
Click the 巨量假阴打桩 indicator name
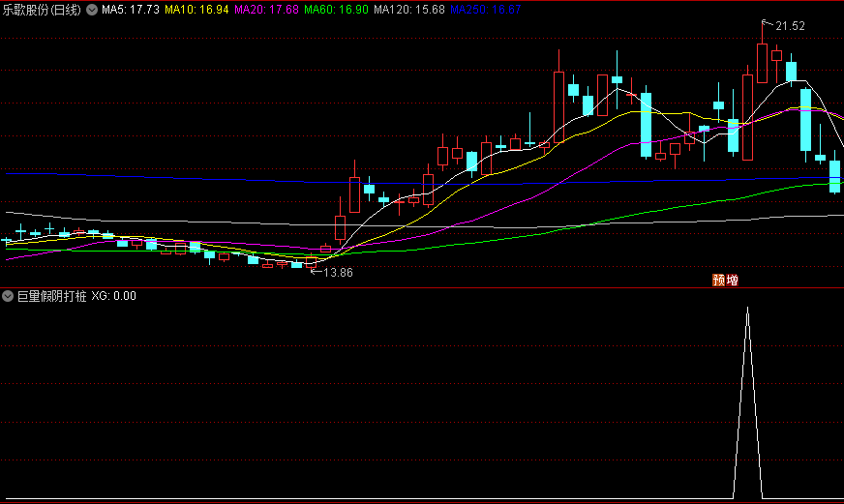click(x=51, y=296)
